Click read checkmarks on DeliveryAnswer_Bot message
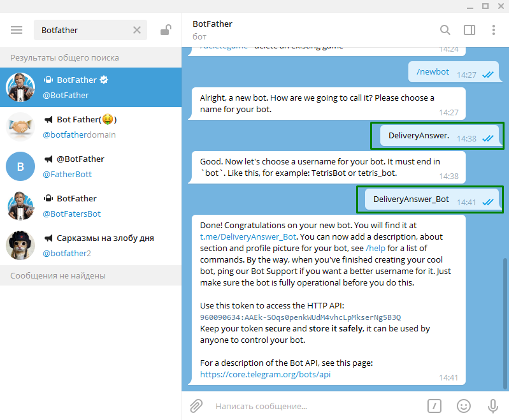The image size is (509, 420). tap(487, 202)
